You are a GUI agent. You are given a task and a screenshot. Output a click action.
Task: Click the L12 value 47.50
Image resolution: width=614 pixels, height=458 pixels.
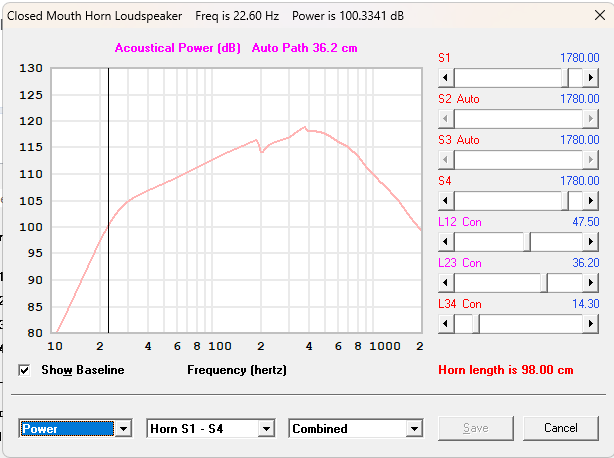coord(586,222)
